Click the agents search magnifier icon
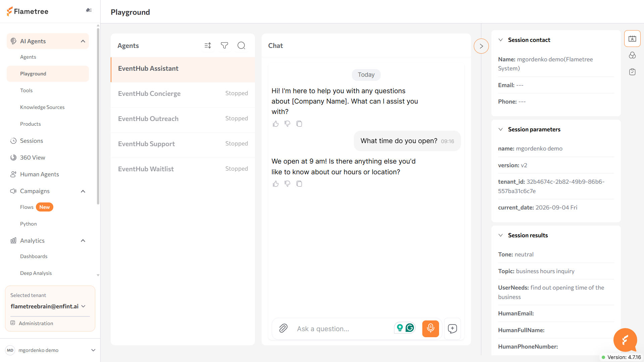Screen dimensions: 644x362 pos(241,46)
